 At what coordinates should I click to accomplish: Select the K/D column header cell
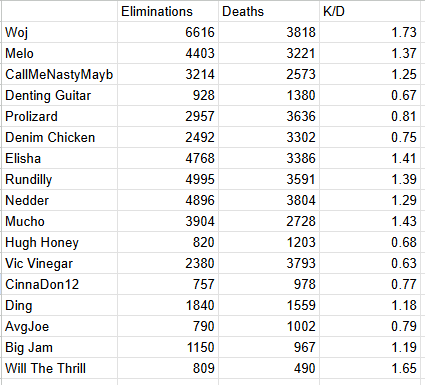pyautogui.click(x=370, y=11)
